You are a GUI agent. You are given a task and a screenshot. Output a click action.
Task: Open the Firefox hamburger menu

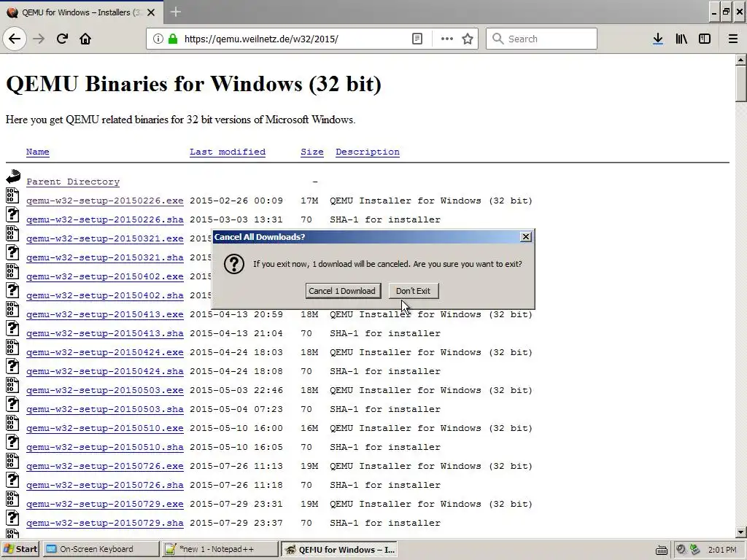(733, 39)
